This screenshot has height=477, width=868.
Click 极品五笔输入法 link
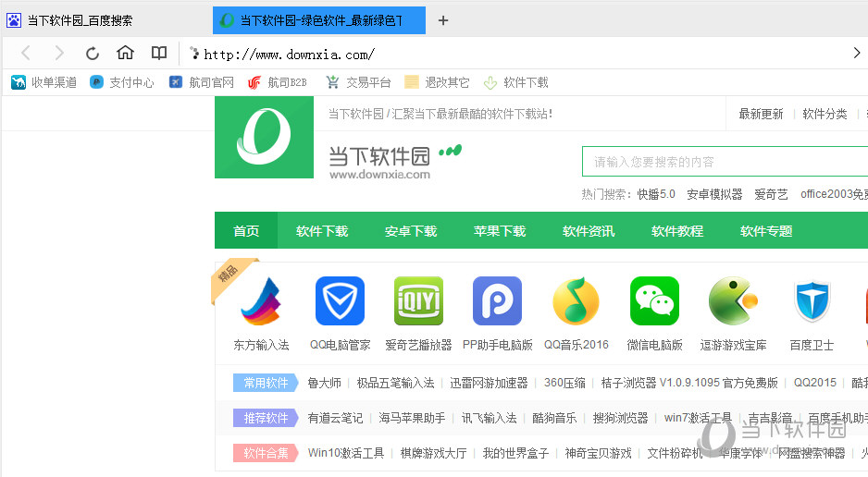tap(396, 383)
